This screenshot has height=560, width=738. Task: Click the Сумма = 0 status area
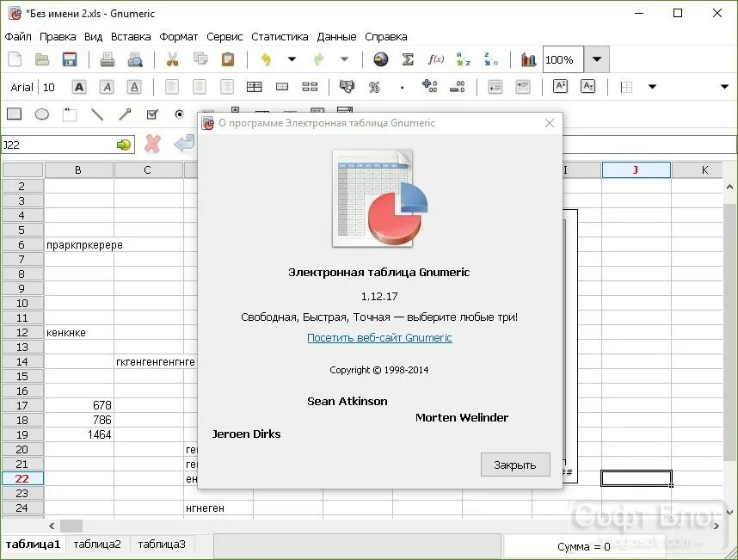click(x=584, y=547)
